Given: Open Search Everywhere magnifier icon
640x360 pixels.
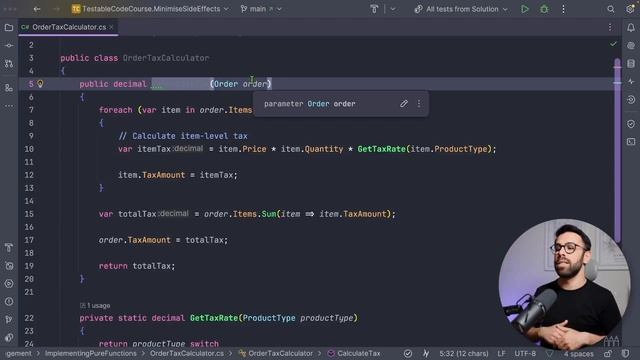Looking at the screenshot, I should click(x=611, y=9).
